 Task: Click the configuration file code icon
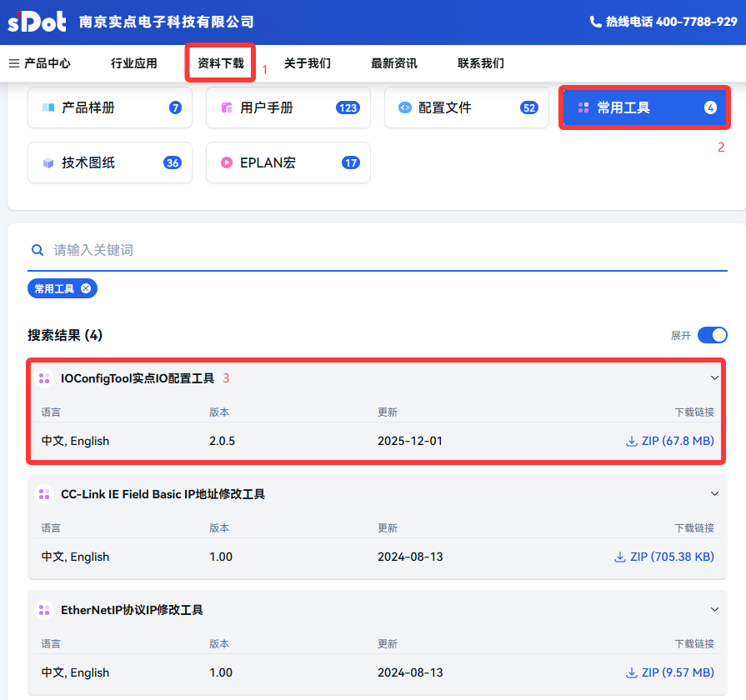click(x=405, y=107)
